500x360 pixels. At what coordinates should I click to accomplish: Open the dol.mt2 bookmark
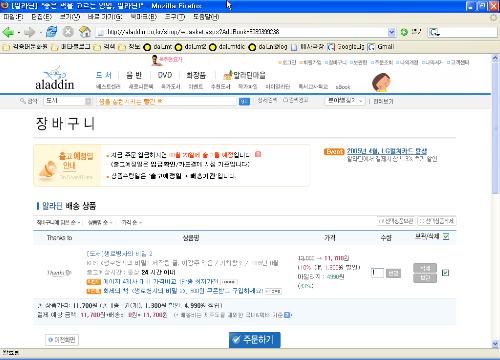pyautogui.click(x=191, y=47)
